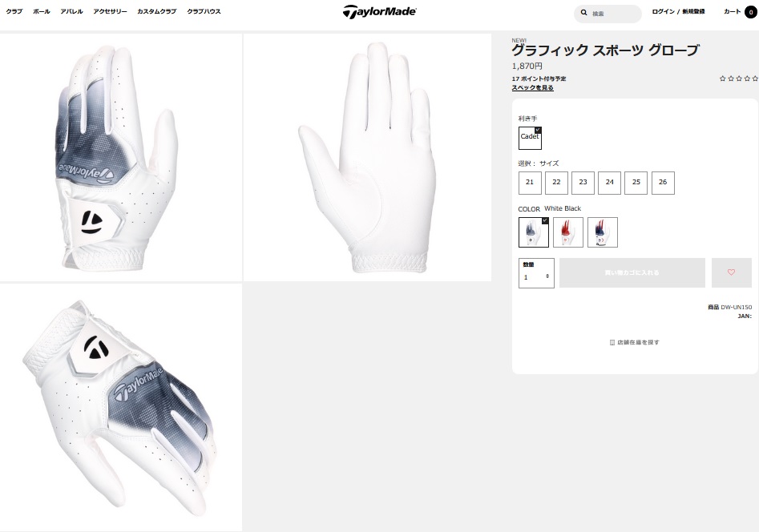The image size is (759, 532).
Task: Click the ログイン link
Action: 663,12
